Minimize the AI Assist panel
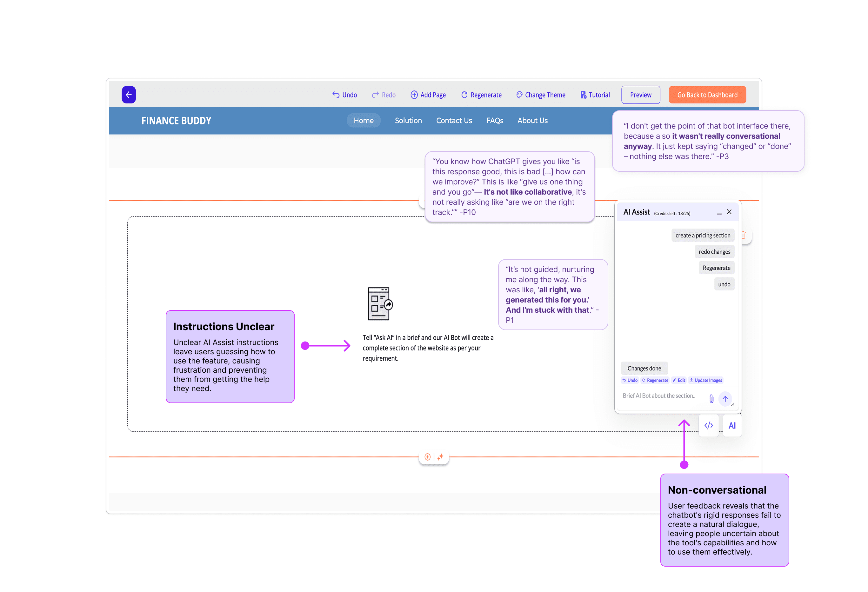The height and width of the screenshot is (592, 868). pyautogui.click(x=719, y=213)
